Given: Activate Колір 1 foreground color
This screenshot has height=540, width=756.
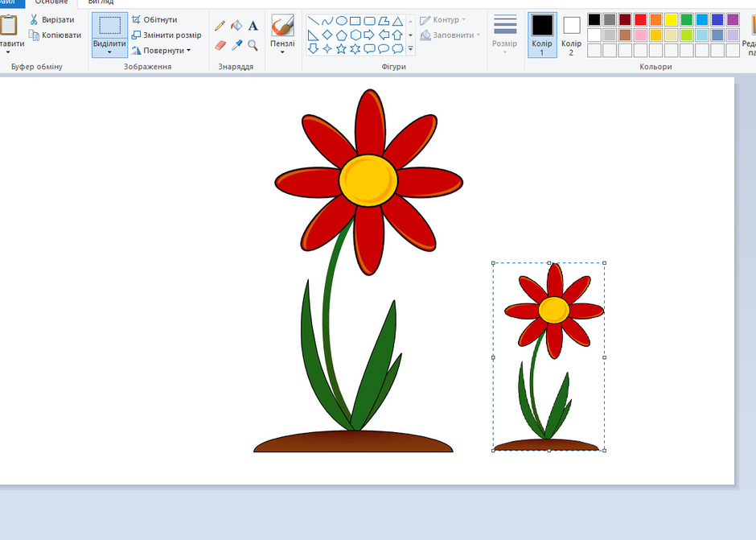Looking at the screenshot, I should point(542,35).
